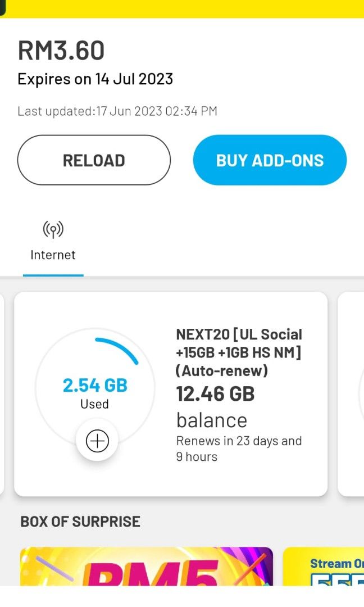The image size is (364, 607).
Task: Tap the RM3.60 account balance
Action: (x=60, y=49)
